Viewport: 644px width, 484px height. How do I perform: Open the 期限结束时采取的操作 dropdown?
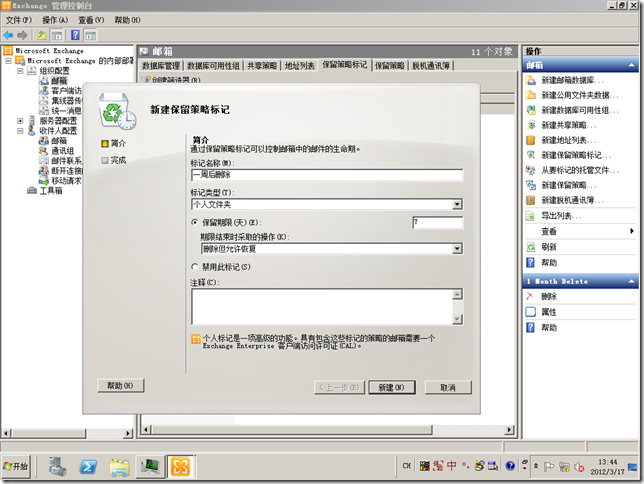456,249
